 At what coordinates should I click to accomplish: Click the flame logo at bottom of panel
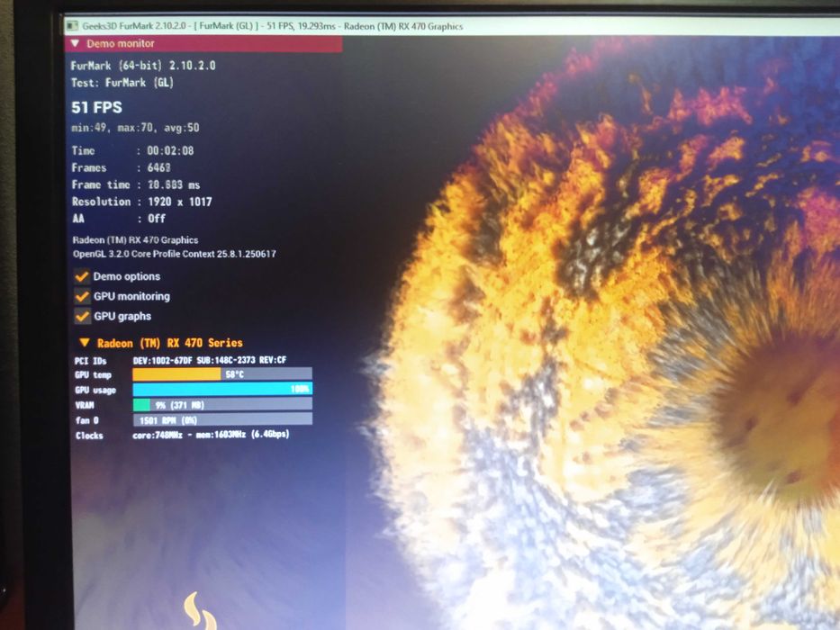coord(201,611)
